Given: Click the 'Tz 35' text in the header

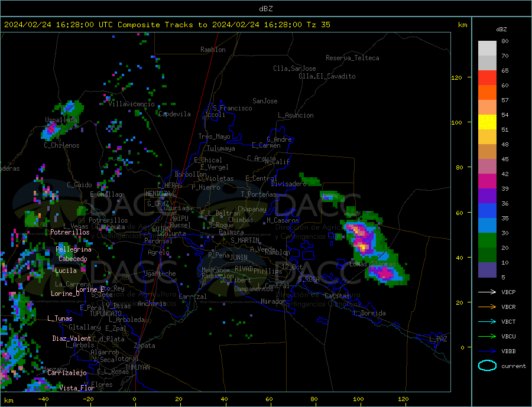Looking at the screenshot, I should pyautogui.click(x=318, y=25).
